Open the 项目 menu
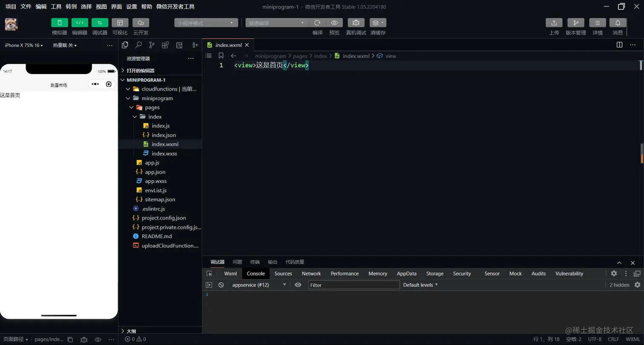The image size is (644, 345). (x=11, y=6)
